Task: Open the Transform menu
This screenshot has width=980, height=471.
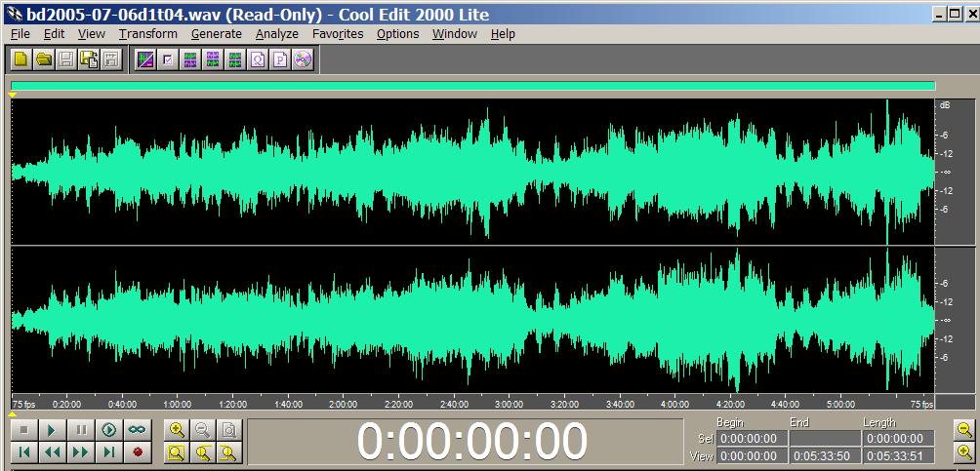Action: click(x=148, y=34)
